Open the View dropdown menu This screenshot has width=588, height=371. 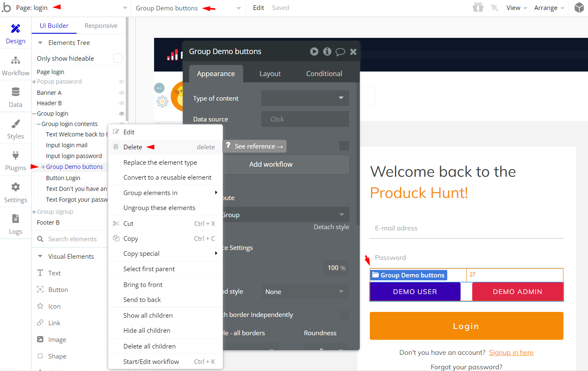click(x=517, y=8)
